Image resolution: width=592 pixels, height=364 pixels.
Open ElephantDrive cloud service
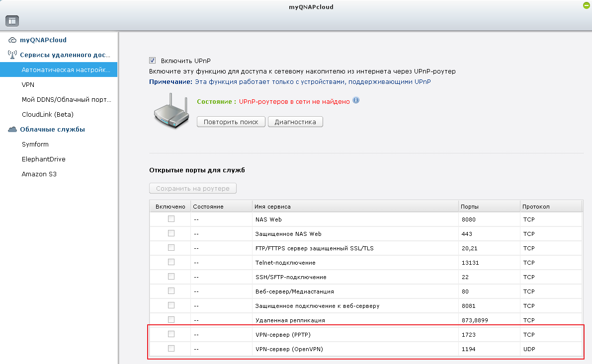[x=43, y=159]
